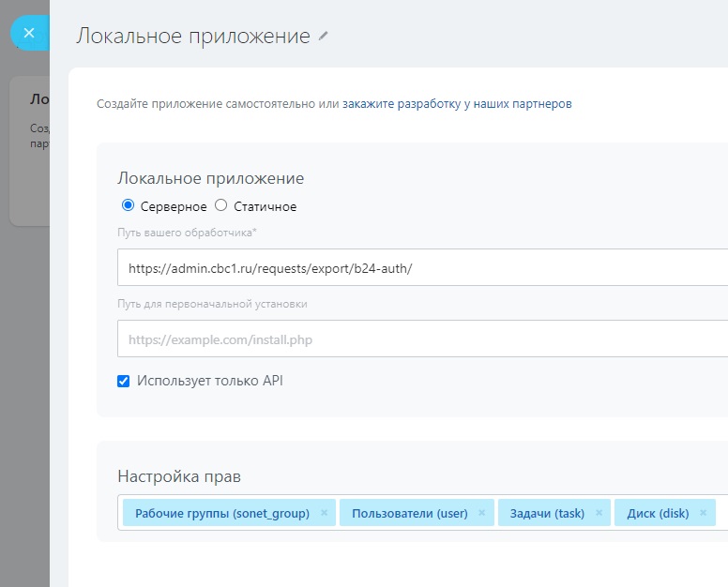Viewport: 728px width, 587px height.
Task: Remove the Задачи (task) permission tag
Action: coord(599,513)
